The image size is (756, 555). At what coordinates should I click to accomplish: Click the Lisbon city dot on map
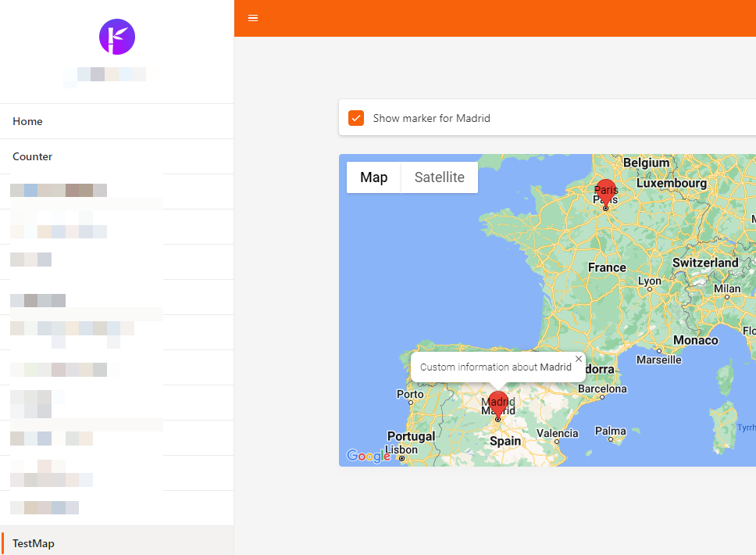click(x=401, y=459)
